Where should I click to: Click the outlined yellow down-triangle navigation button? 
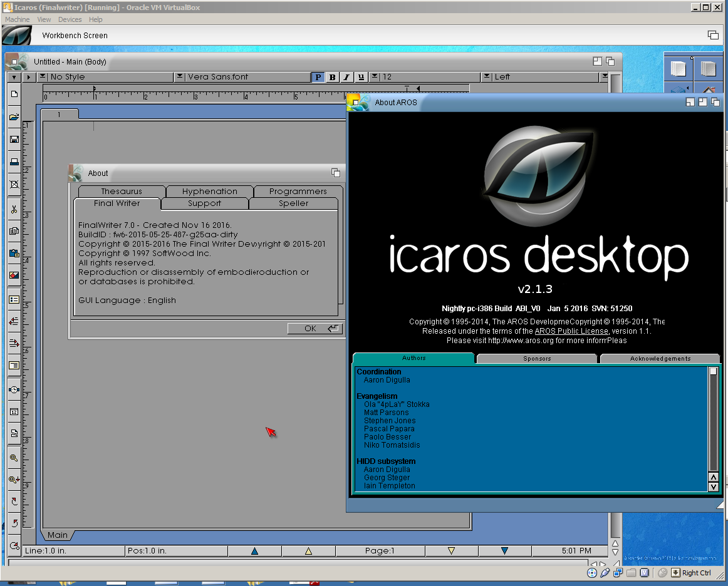(x=451, y=551)
